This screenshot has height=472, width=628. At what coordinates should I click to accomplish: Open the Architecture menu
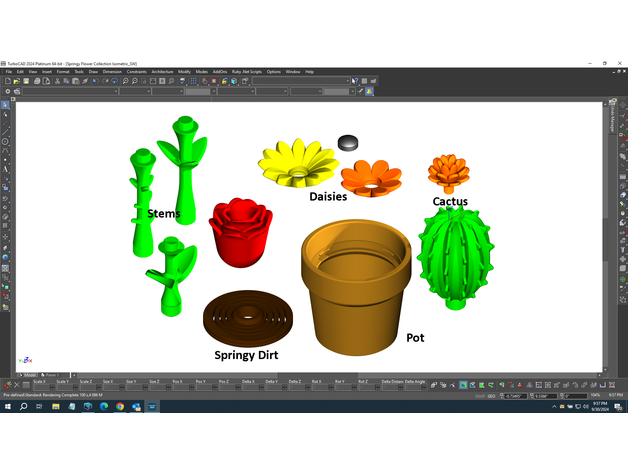[x=161, y=72]
